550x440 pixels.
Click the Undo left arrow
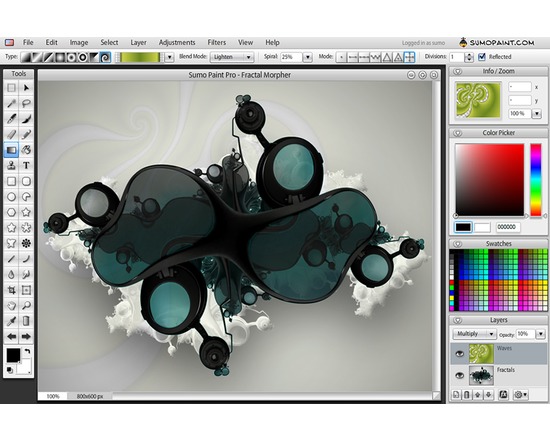pos(12,336)
